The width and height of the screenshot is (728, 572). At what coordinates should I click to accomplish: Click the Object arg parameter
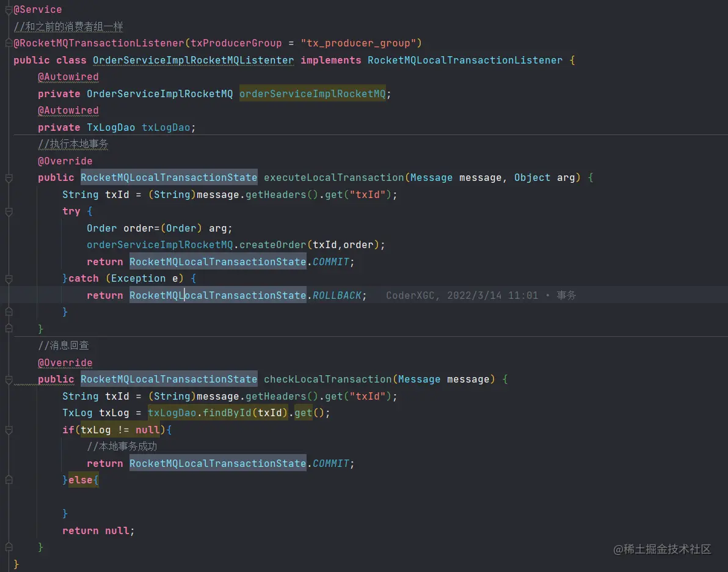[545, 177]
